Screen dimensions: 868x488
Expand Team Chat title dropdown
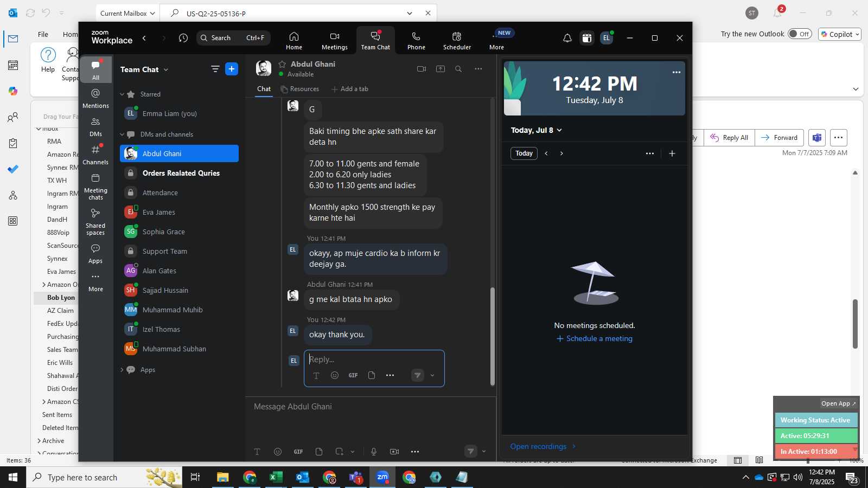(x=166, y=69)
